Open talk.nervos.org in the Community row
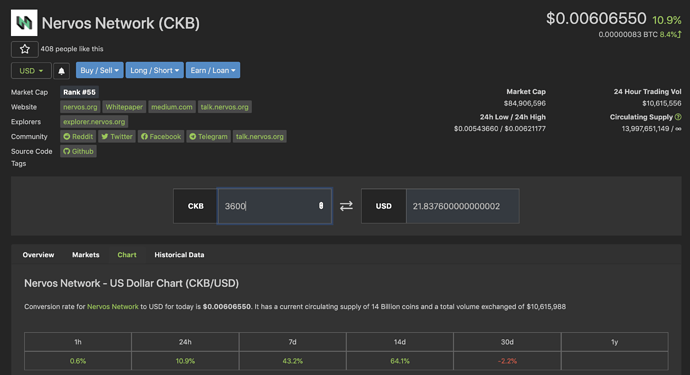The width and height of the screenshot is (690, 375). coord(260,136)
